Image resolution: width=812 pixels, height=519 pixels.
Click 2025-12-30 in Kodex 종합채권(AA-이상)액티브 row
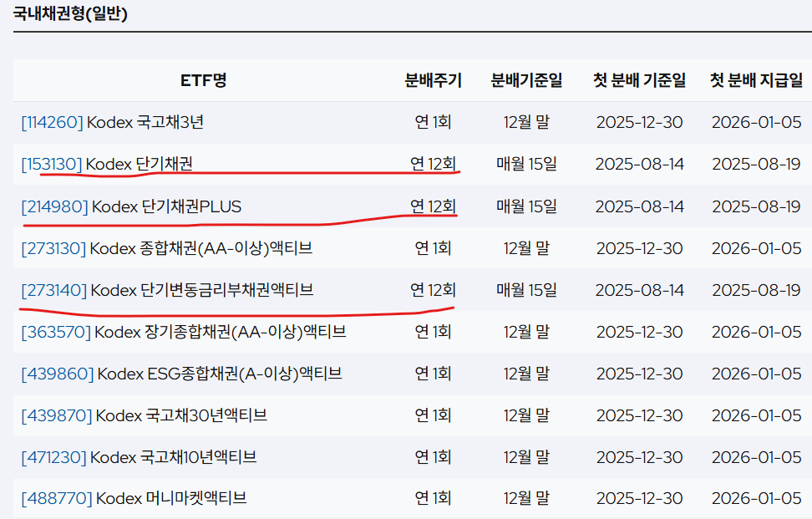640,248
